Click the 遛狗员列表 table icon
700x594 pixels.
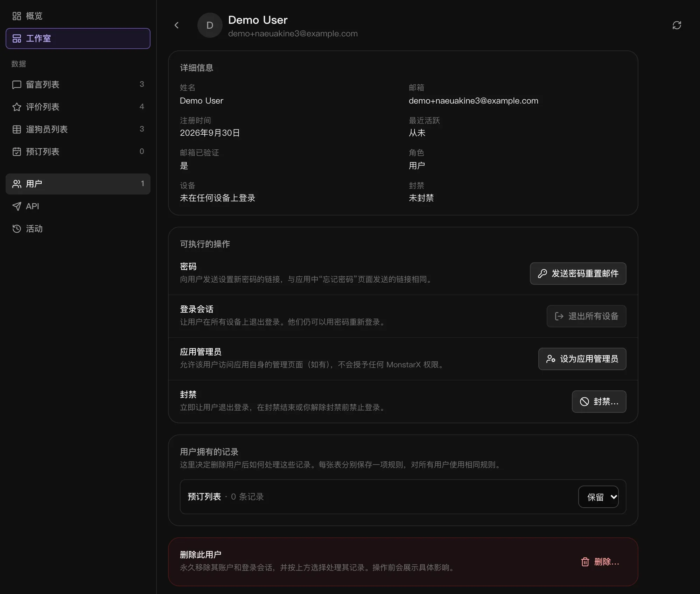click(17, 129)
